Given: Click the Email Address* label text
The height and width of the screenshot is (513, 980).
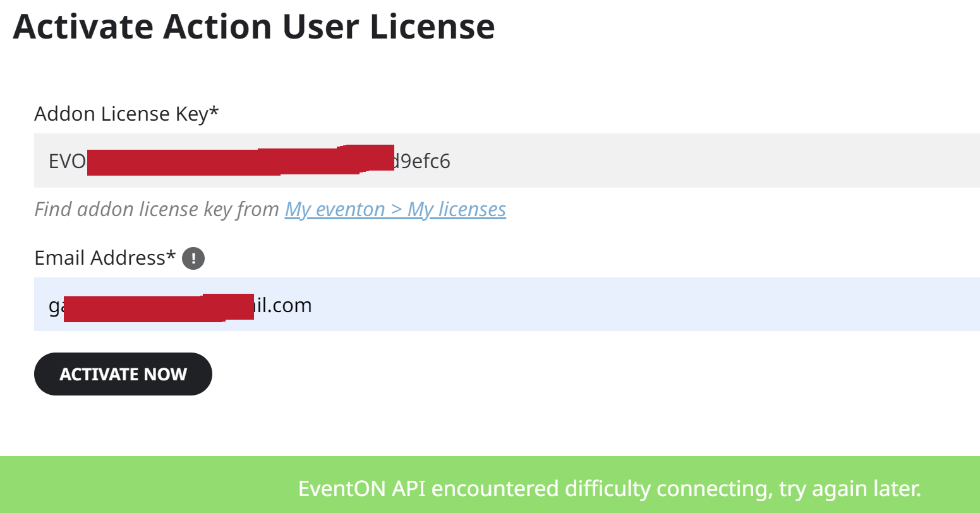Looking at the screenshot, I should 105,258.
